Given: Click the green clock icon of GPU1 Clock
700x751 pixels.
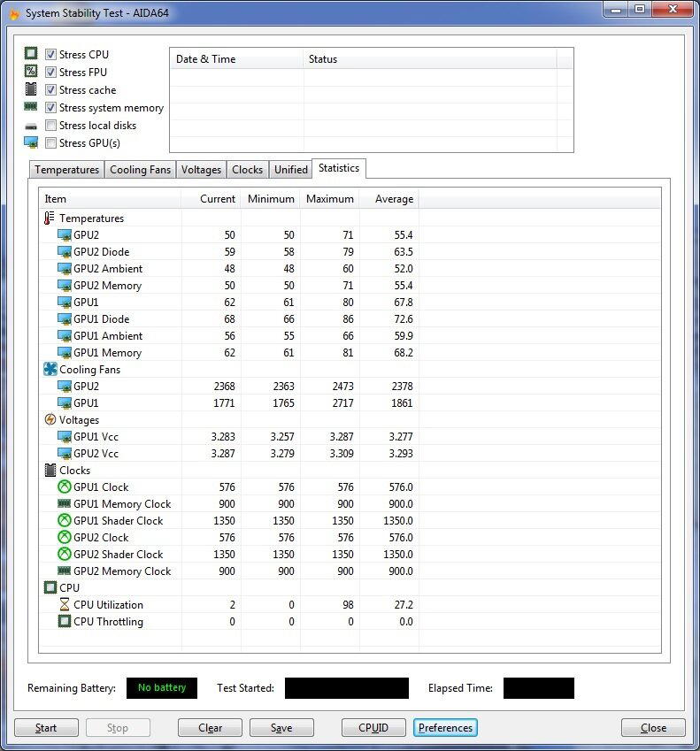Looking at the screenshot, I should coord(65,487).
